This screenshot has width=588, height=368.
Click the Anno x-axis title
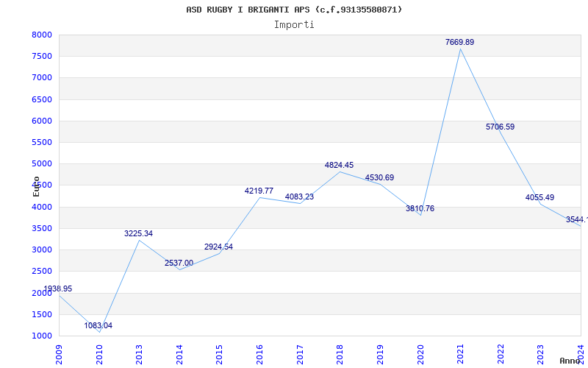pyautogui.click(x=570, y=361)
